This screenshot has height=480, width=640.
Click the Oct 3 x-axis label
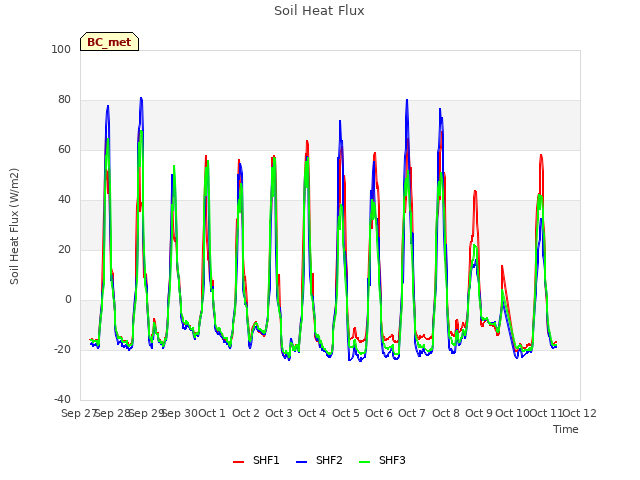pos(279,413)
